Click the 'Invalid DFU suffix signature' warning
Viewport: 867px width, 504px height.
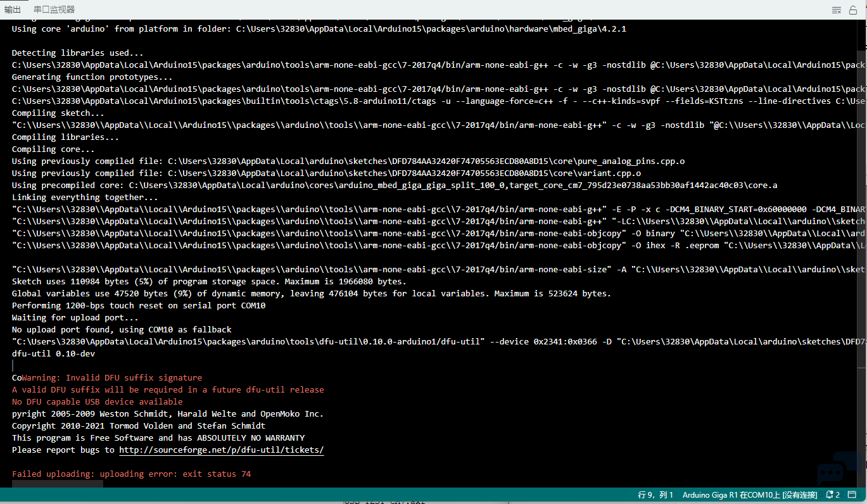(x=112, y=378)
